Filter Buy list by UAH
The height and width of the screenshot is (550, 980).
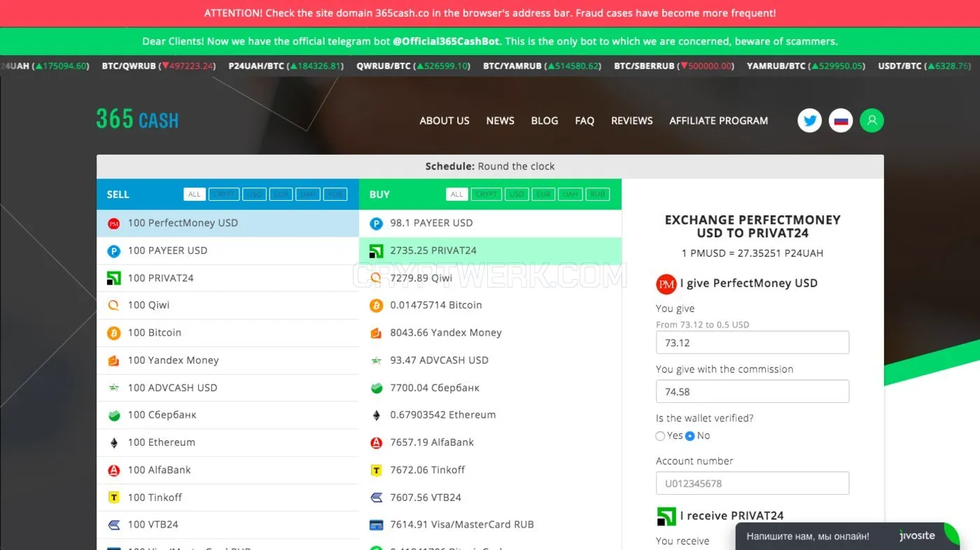point(570,194)
